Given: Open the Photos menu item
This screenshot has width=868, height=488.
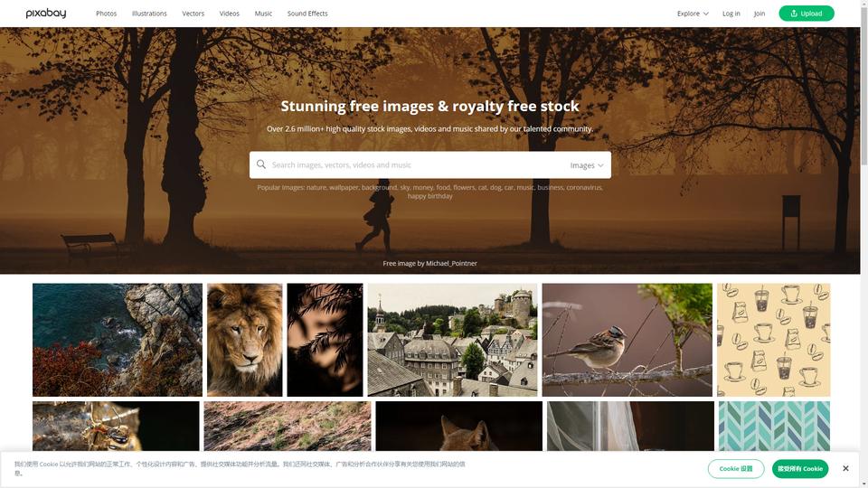Looking at the screenshot, I should [107, 14].
